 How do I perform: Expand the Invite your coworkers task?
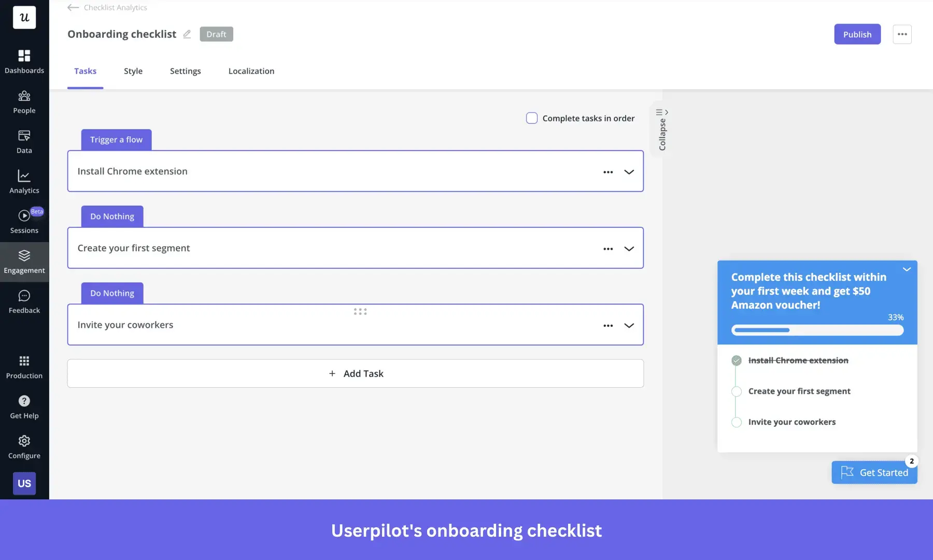(x=629, y=325)
